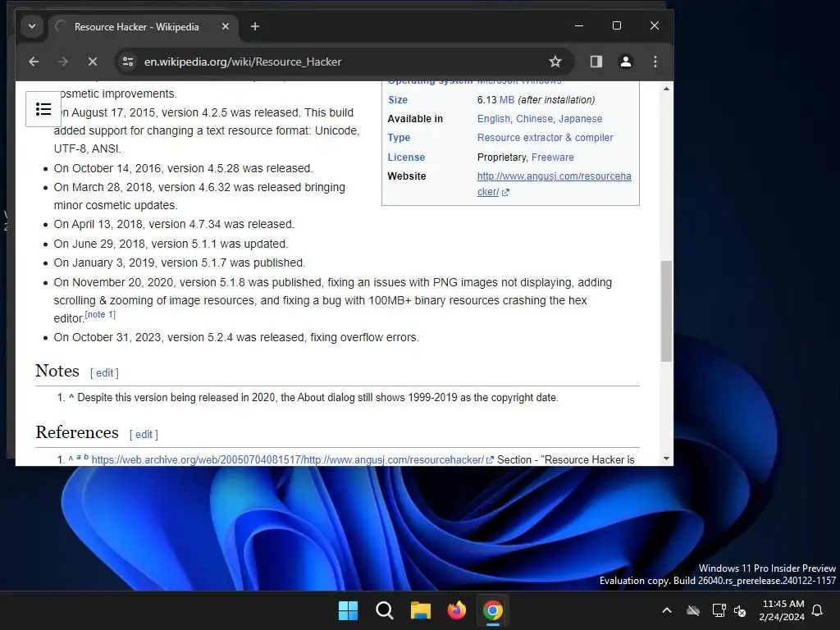Screen dimensions: 840x630
Task: Click the page scrollbar thumb
Action: (x=666, y=311)
